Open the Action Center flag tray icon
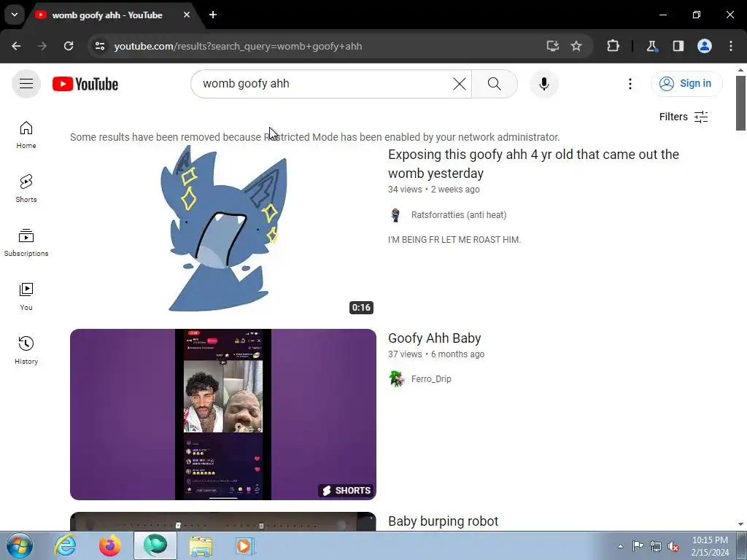747x560 pixels. tap(638, 546)
